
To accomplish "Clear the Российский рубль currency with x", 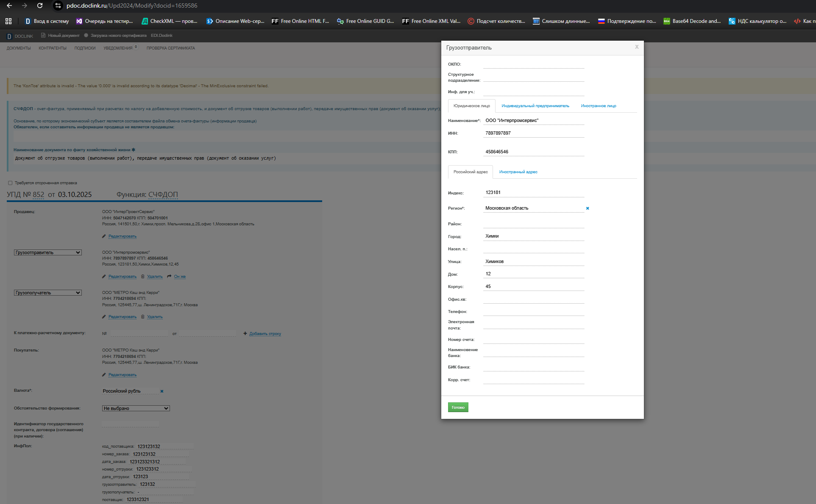I will click(x=162, y=391).
